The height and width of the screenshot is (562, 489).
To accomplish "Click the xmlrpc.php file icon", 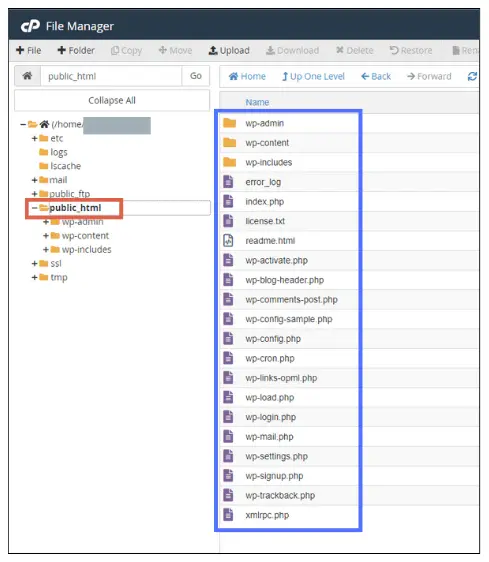I will [228, 515].
